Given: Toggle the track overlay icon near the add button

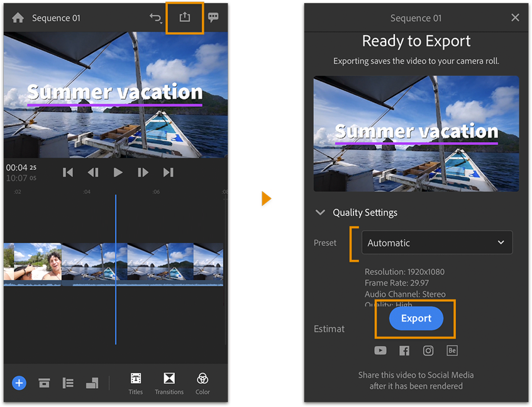Looking at the screenshot, I should coord(44,383).
